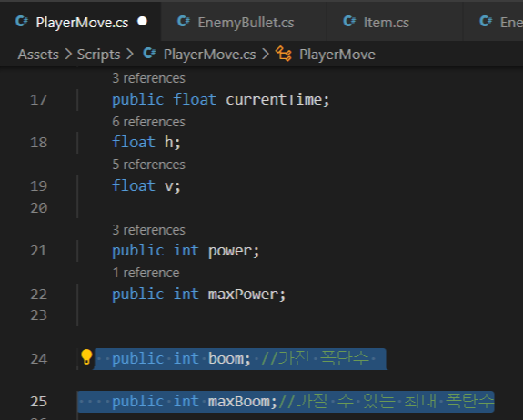523x420 pixels.
Task: Click the 'boom' variable on line 24
Action: pyautogui.click(x=226, y=359)
